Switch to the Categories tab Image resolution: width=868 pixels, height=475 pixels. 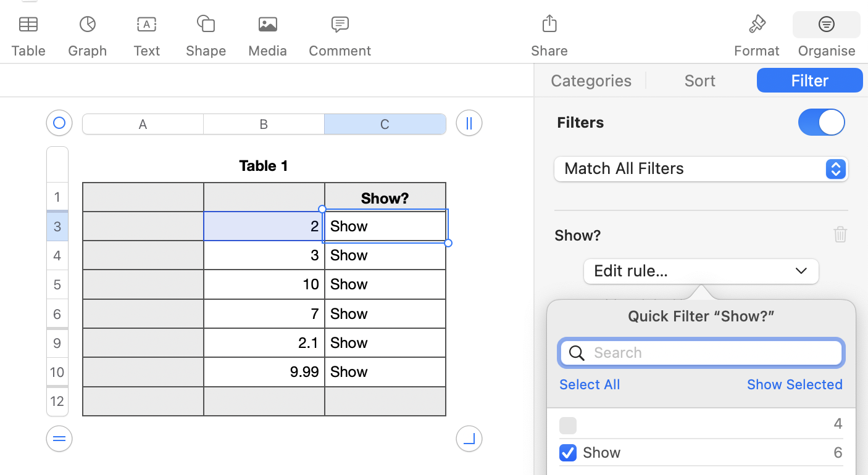point(591,81)
